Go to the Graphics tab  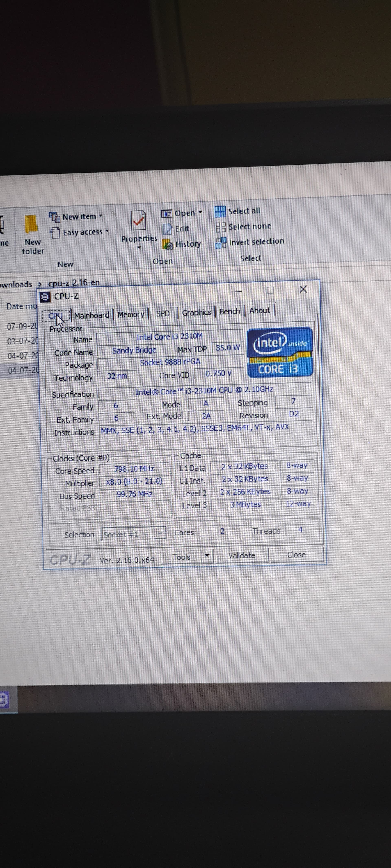[x=196, y=312]
